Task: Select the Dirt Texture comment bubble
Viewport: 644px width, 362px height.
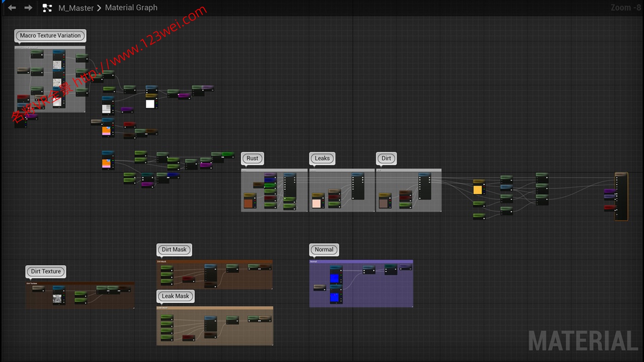Action: (x=46, y=271)
